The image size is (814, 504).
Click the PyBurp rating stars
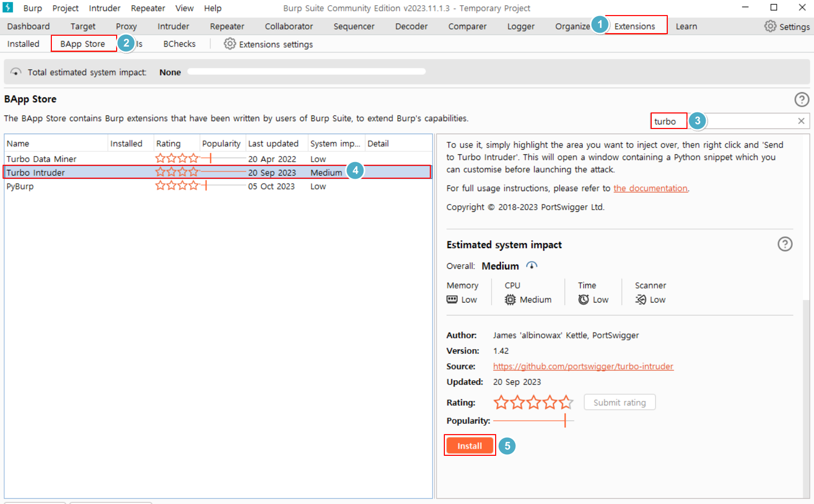coord(177,185)
